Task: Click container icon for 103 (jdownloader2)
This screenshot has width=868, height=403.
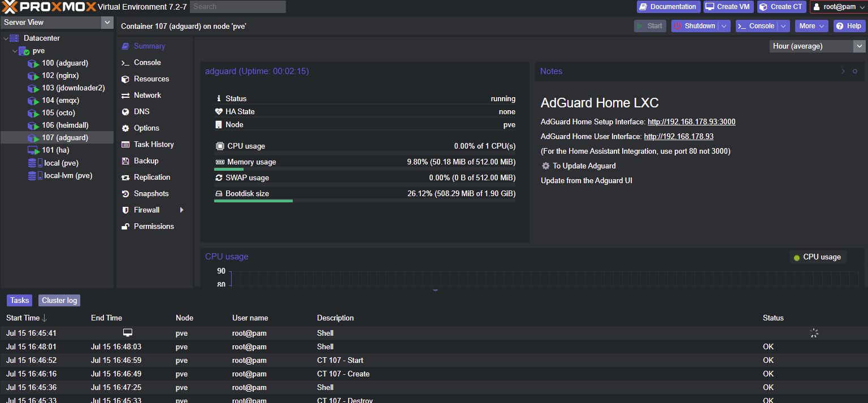Action: (33, 88)
